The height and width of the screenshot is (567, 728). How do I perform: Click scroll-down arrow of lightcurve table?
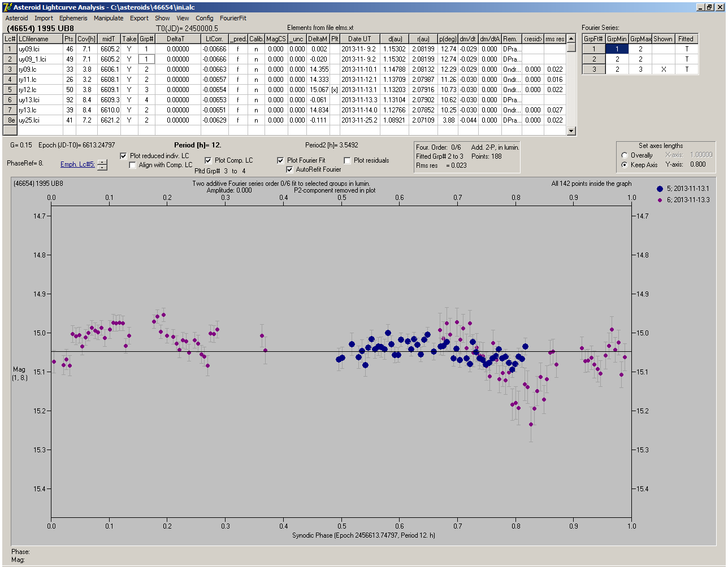click(x=571, y=131)
